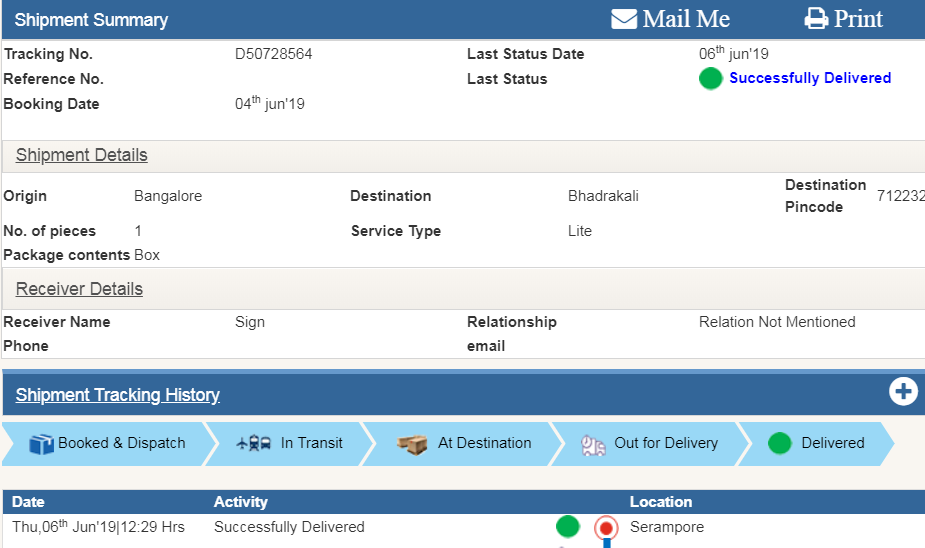Click the Booked & Dispatch box icon
Image resolution: width=925 pixels, height=548 pixels.
(x=41, y=444)
